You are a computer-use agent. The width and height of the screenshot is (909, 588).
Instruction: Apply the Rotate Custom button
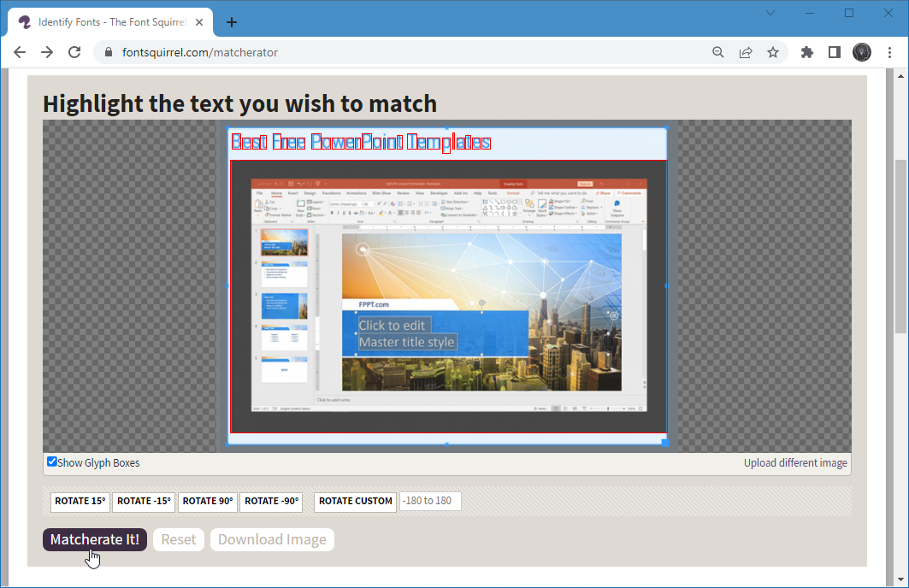(356, 501)
